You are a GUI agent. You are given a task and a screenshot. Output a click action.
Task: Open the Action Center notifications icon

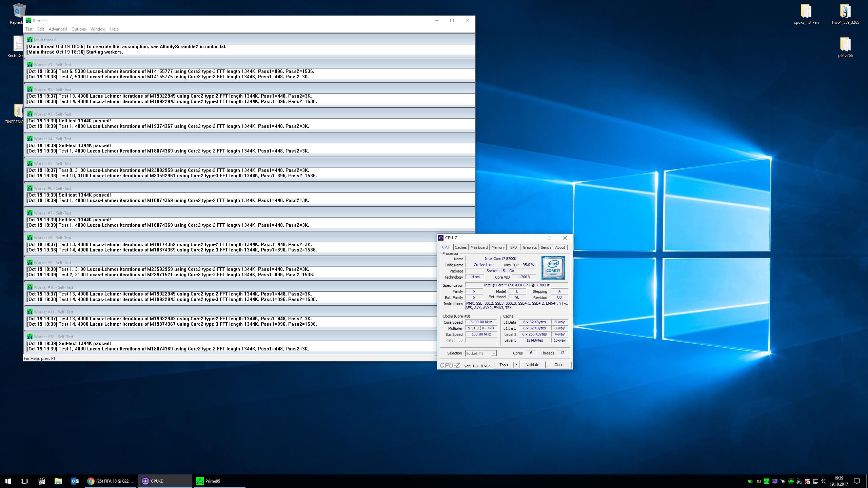(x=857, y=481)
